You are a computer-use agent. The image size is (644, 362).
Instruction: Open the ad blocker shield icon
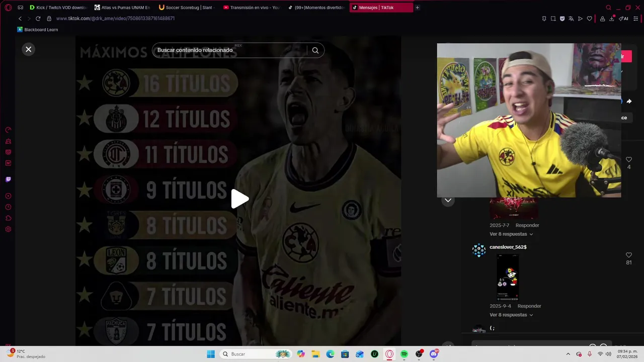(562, 19)
